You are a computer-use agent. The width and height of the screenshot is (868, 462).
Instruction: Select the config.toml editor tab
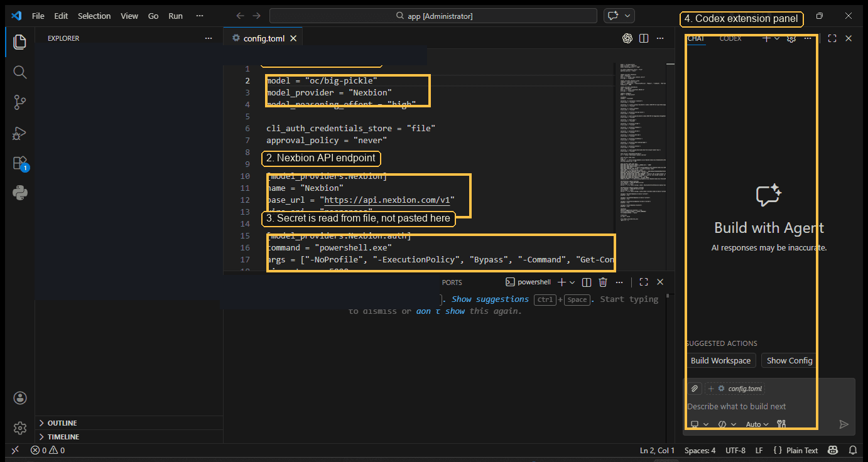coord(264,38)
